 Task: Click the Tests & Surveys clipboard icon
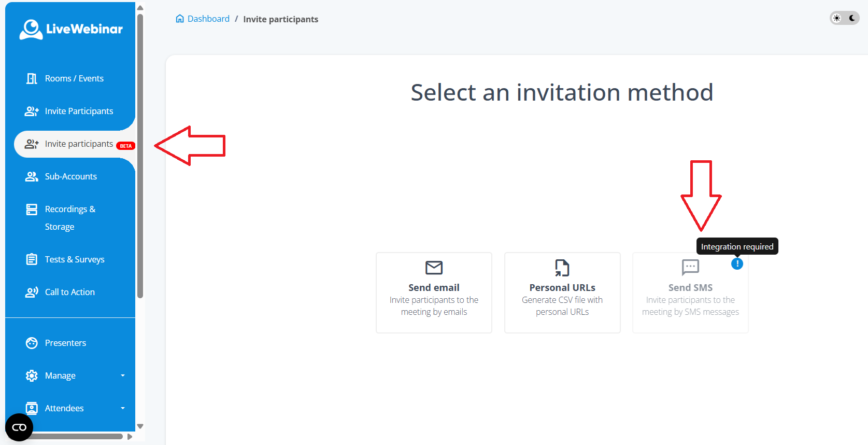[x=32, y=259]
